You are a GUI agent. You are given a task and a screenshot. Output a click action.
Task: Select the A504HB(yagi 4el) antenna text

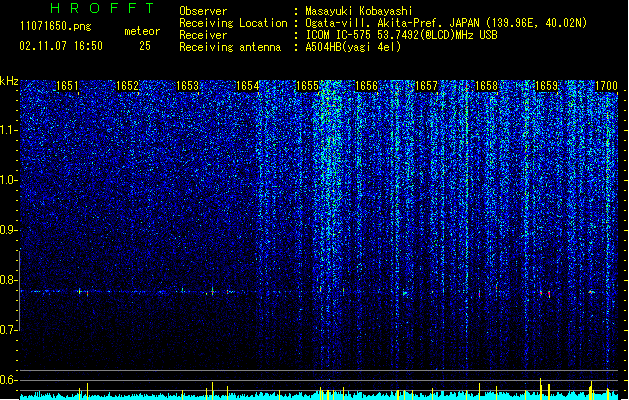coord(353,47)
